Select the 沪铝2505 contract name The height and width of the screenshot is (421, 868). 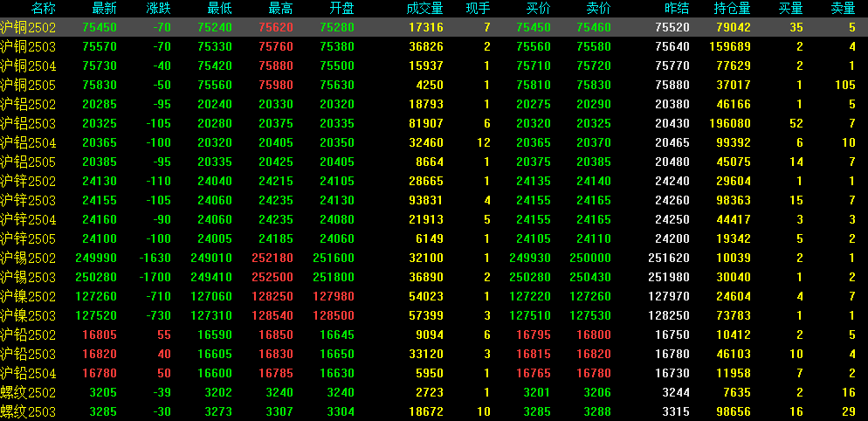tap(28, 162)
